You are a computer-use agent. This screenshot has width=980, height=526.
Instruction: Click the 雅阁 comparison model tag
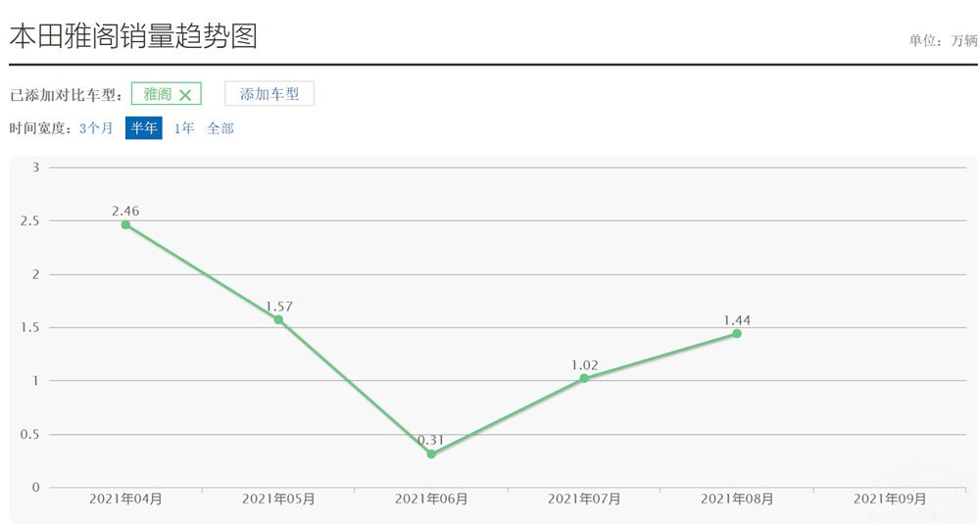click(157, 94)
